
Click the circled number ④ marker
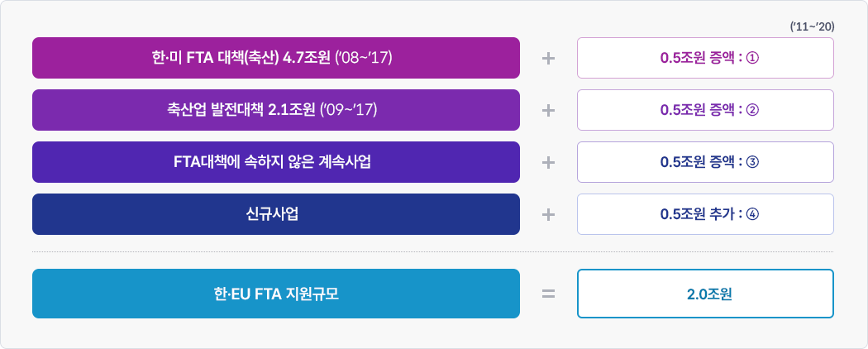point(752,214)
